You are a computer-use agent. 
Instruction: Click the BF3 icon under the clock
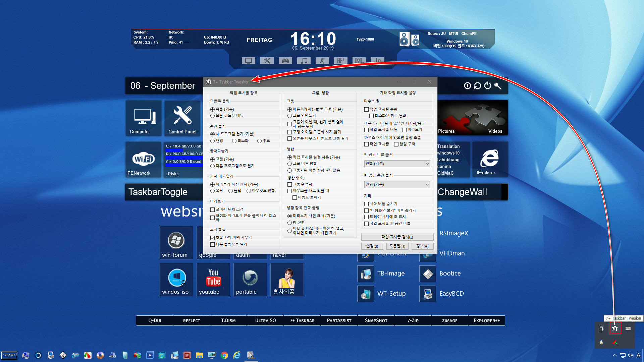[x=341, y=61]
